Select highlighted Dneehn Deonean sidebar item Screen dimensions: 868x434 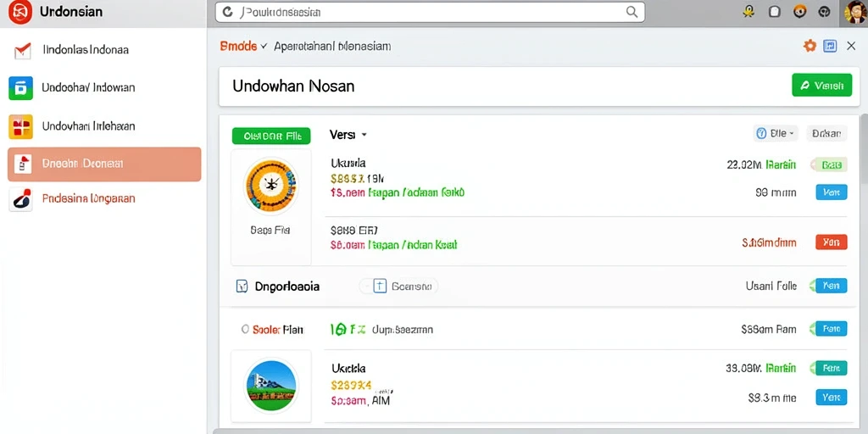(104, 164)
